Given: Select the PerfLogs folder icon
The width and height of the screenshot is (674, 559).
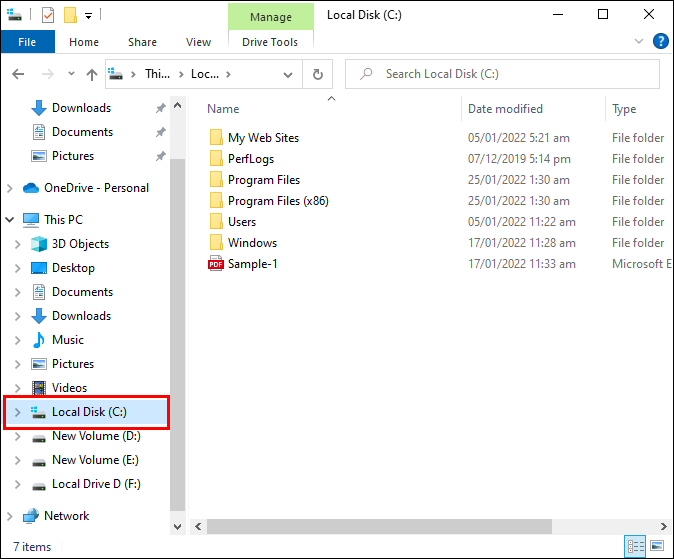Looking at the screenshot, I should coord(216,159).
